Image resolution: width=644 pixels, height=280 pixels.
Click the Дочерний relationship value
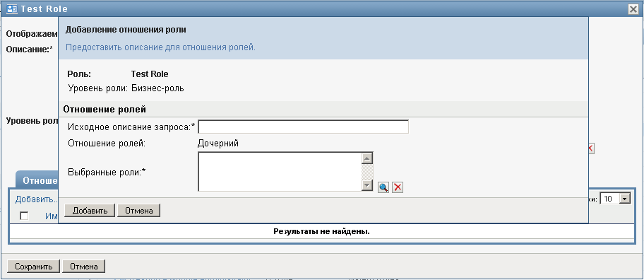pyautogui.click(x=218, y=144)
